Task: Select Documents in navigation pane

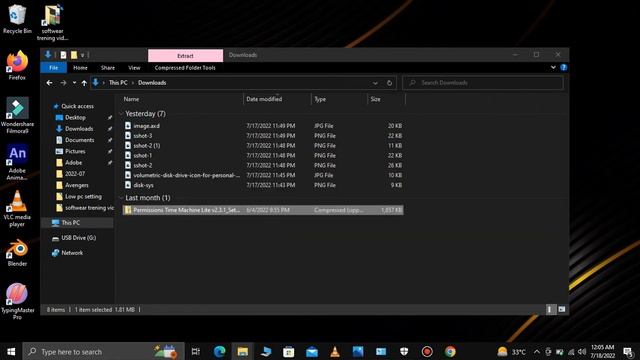Action: 80,140
